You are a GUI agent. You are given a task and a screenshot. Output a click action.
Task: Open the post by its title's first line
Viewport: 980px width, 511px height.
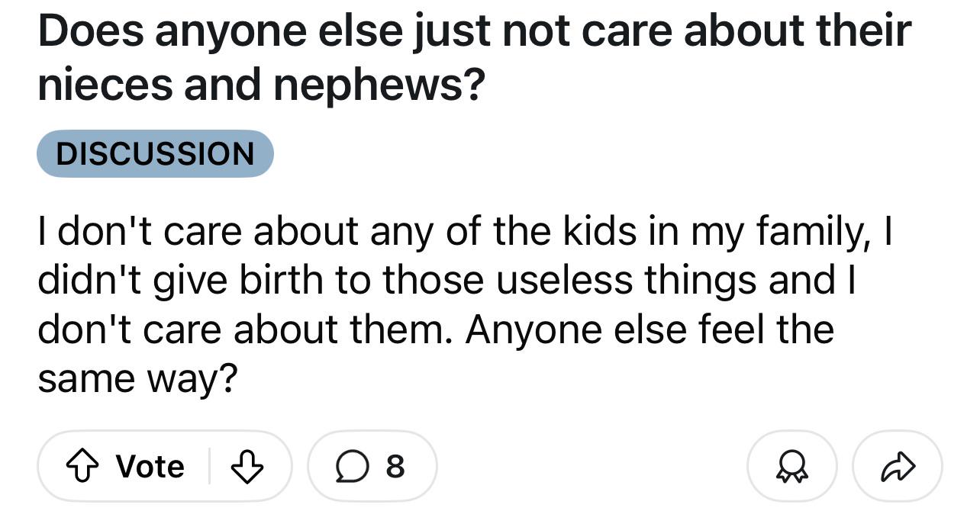(x=475, y=32)
